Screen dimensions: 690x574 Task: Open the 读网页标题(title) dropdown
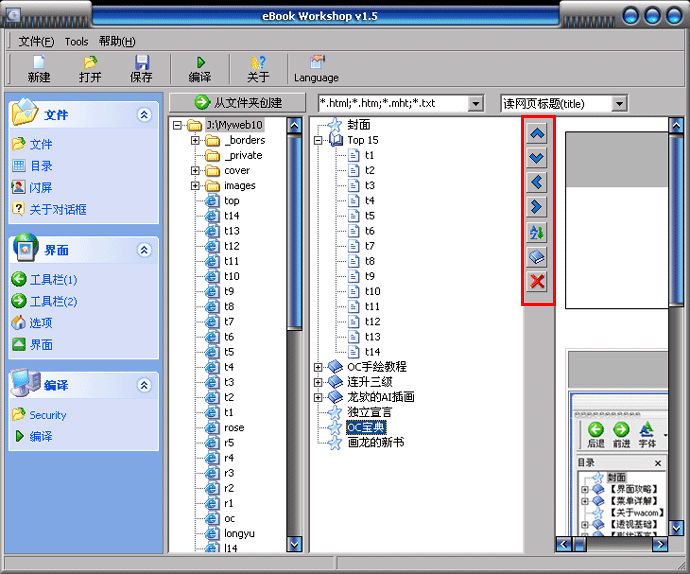pyautogui.click(x=620, y=103)
